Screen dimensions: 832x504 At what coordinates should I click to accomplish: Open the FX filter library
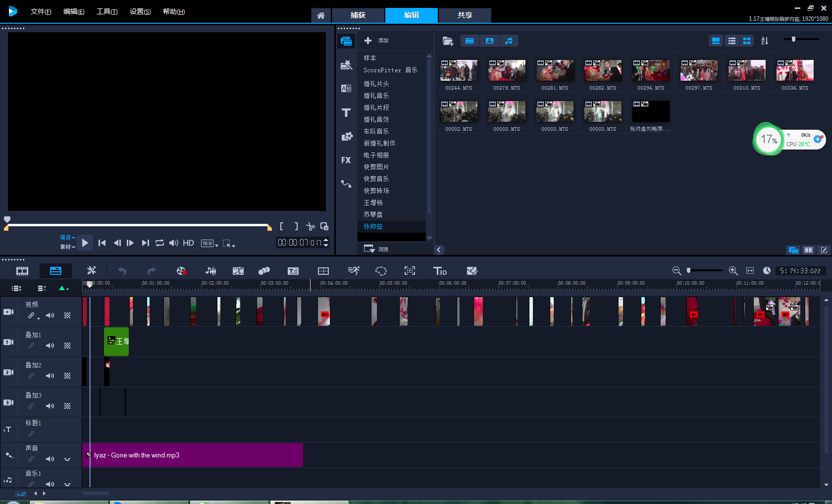346,160
